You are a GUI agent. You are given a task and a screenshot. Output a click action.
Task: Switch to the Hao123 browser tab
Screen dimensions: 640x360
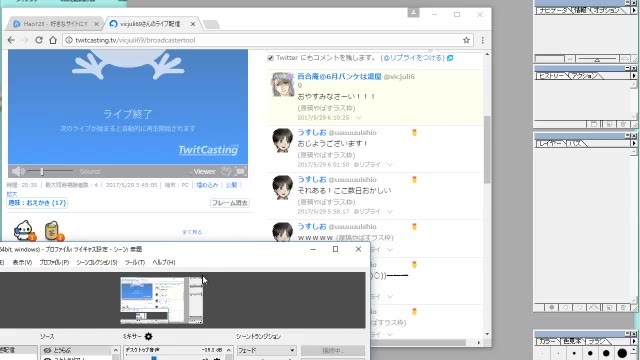pos(55,24)
